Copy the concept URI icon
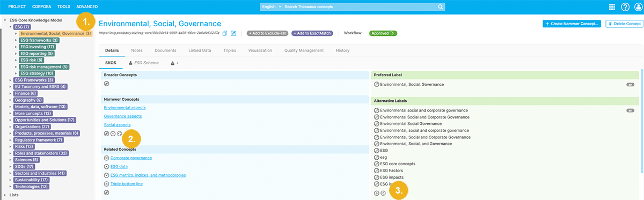Viewport: 644px width, 200px height. tap(225, 33)
